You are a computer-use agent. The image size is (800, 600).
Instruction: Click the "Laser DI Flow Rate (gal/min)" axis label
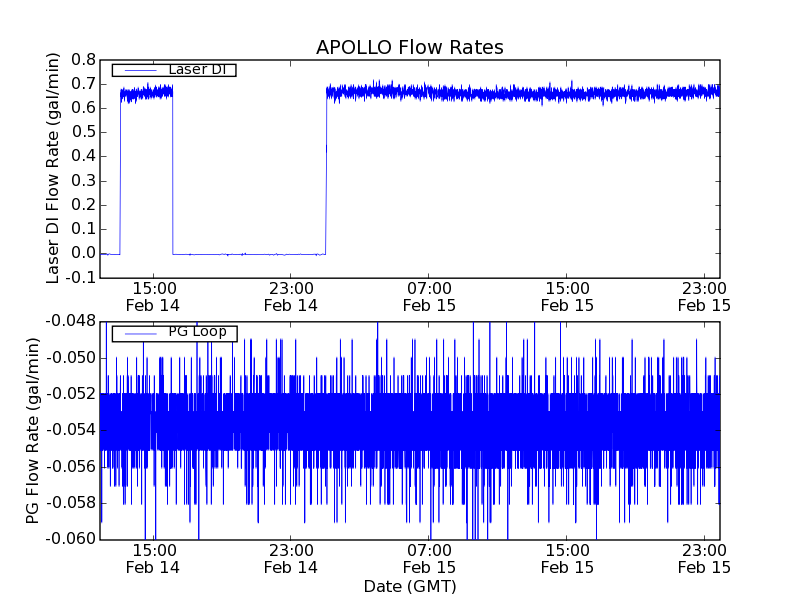pos(53,168)
